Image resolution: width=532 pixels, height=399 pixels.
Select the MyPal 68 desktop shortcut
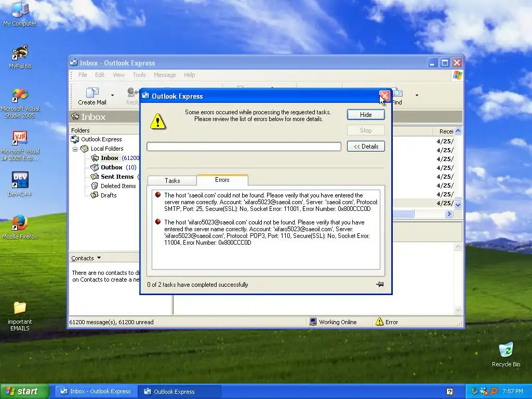(20, 57)
